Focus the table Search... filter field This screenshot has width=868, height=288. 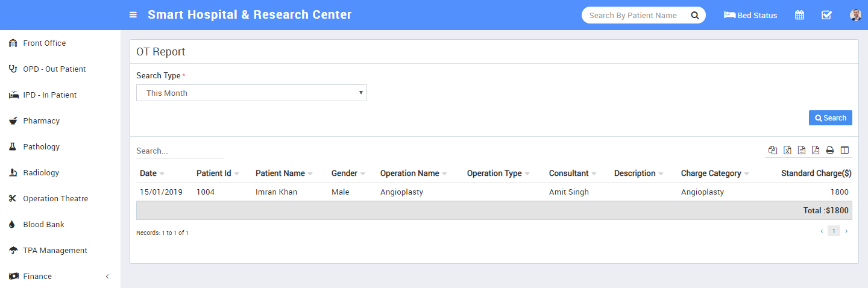coord(180,151)
